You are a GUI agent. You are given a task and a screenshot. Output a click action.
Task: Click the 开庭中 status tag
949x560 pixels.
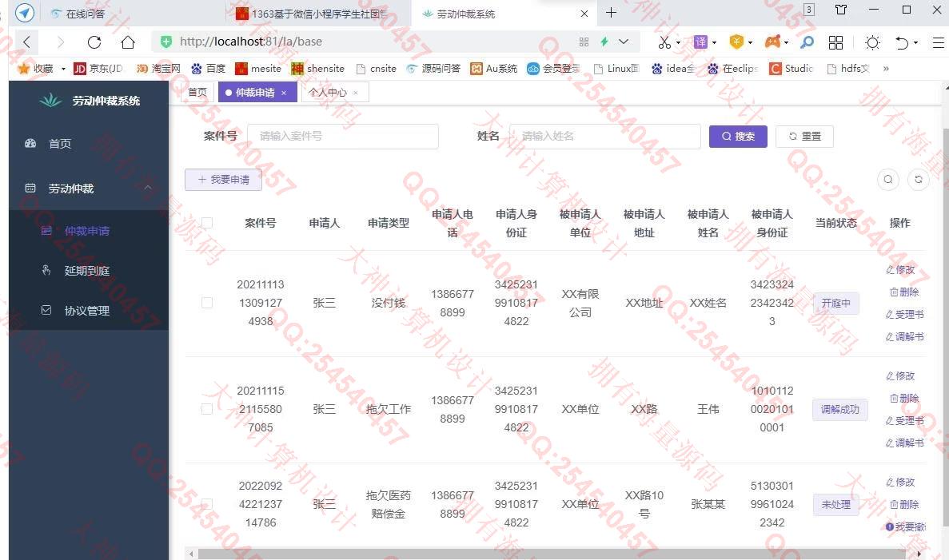[835, 303]
